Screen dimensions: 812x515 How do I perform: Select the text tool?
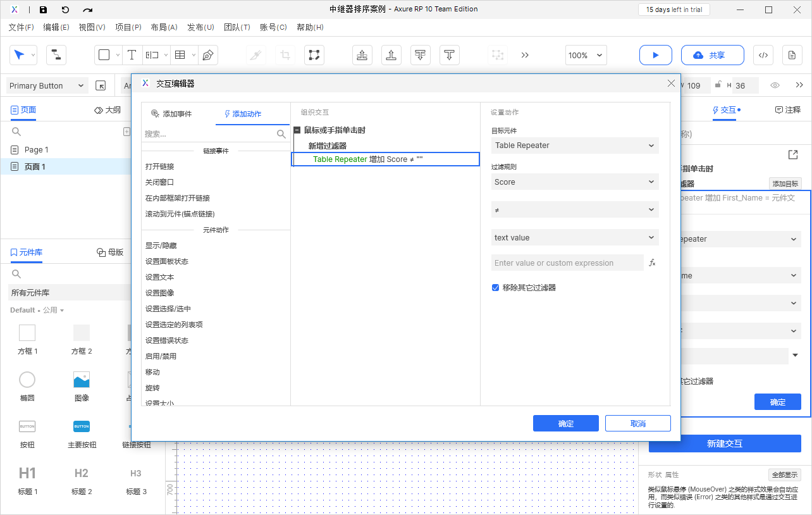coord(132,55)
